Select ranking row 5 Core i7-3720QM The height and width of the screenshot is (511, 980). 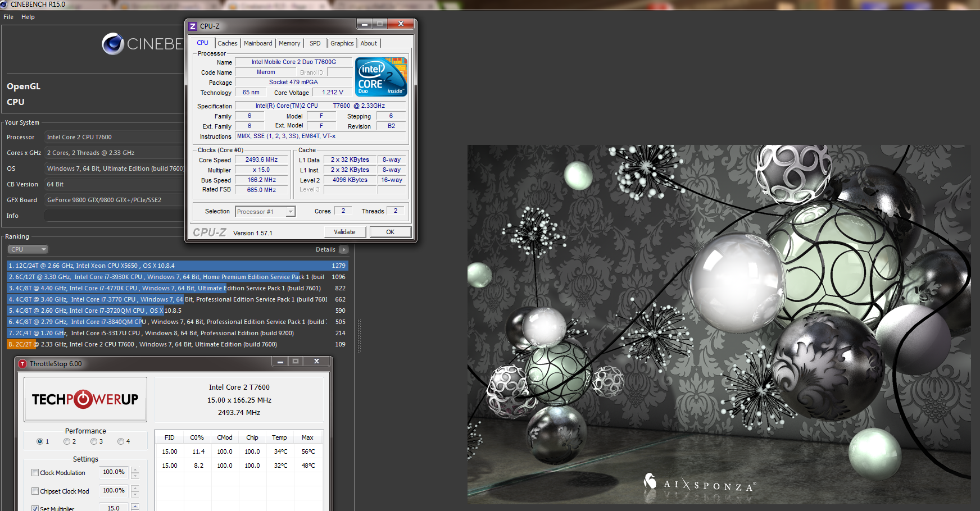pyautogui.click(x=178, y=311)
